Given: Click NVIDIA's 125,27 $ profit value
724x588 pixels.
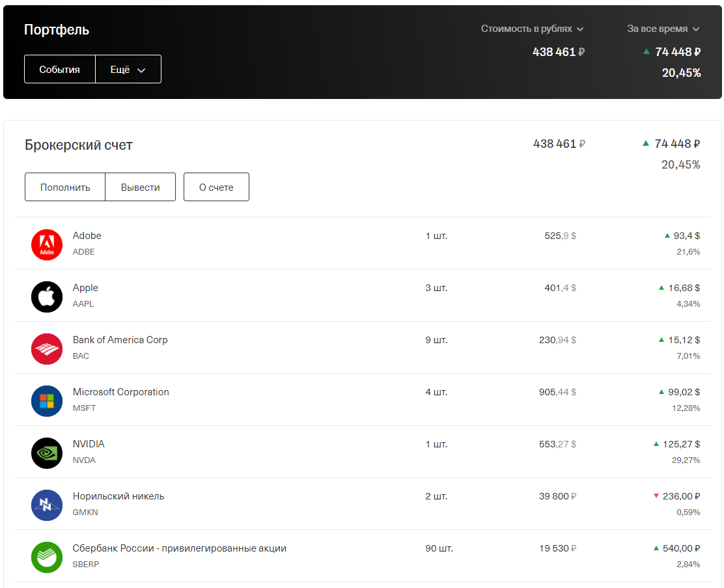Looking at the screenshot, I should [681, 444].
